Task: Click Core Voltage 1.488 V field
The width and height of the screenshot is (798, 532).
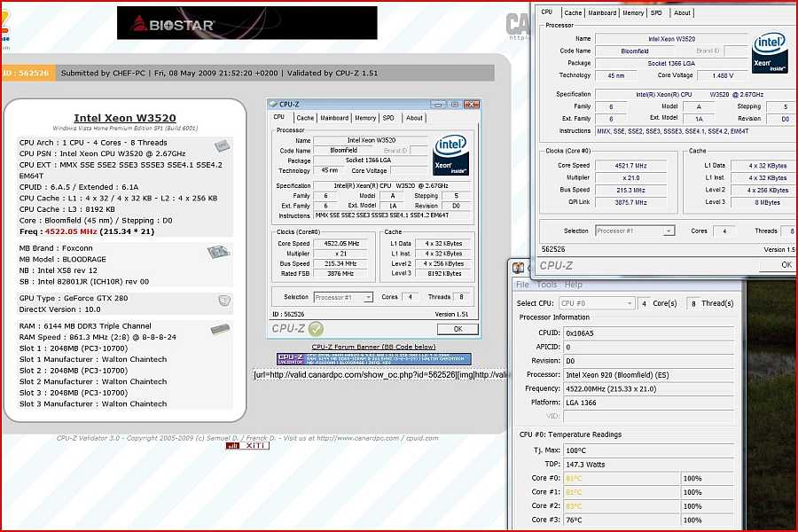Action: coord(722,76)
